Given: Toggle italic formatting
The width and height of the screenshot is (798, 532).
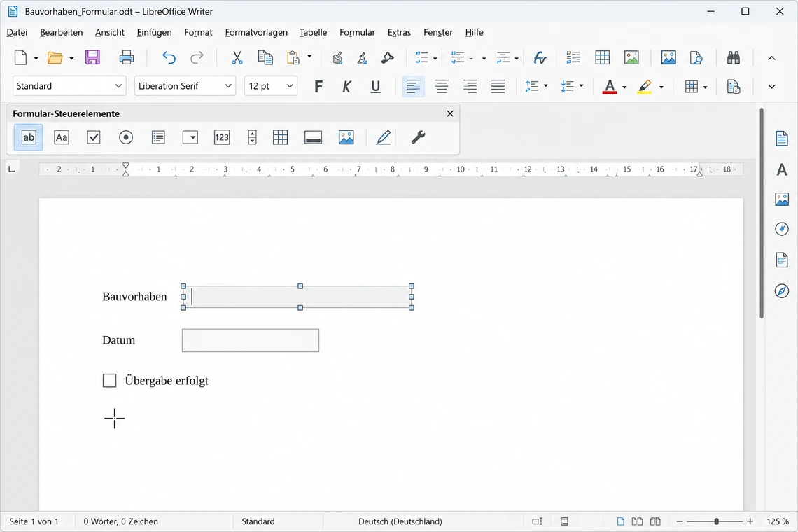Looking at the screenshot, I should click(x=347, y=87).
